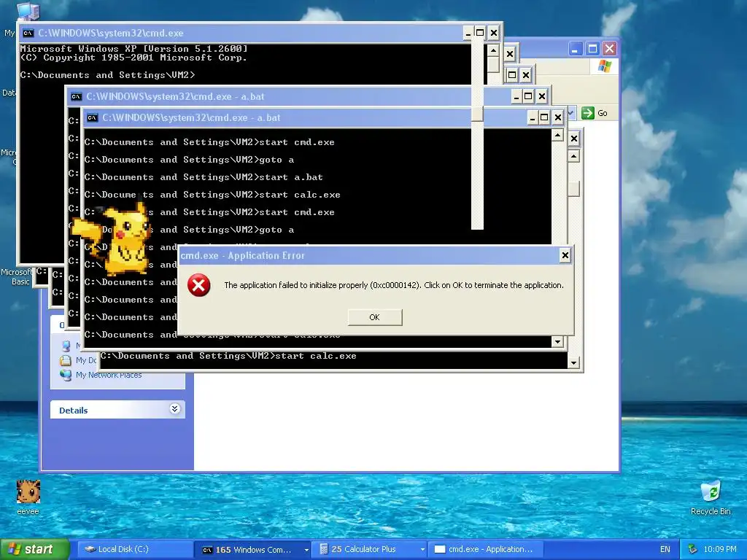
Task: Open the address bar dropdown in Explorer
Action: click(571, 113)
